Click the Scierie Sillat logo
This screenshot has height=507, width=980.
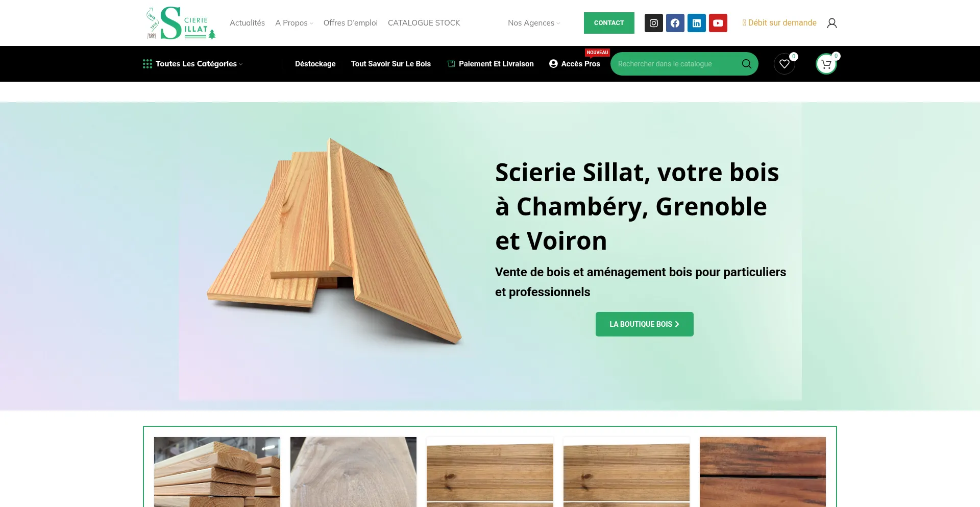pyautogui.click(x=181, y=23)
